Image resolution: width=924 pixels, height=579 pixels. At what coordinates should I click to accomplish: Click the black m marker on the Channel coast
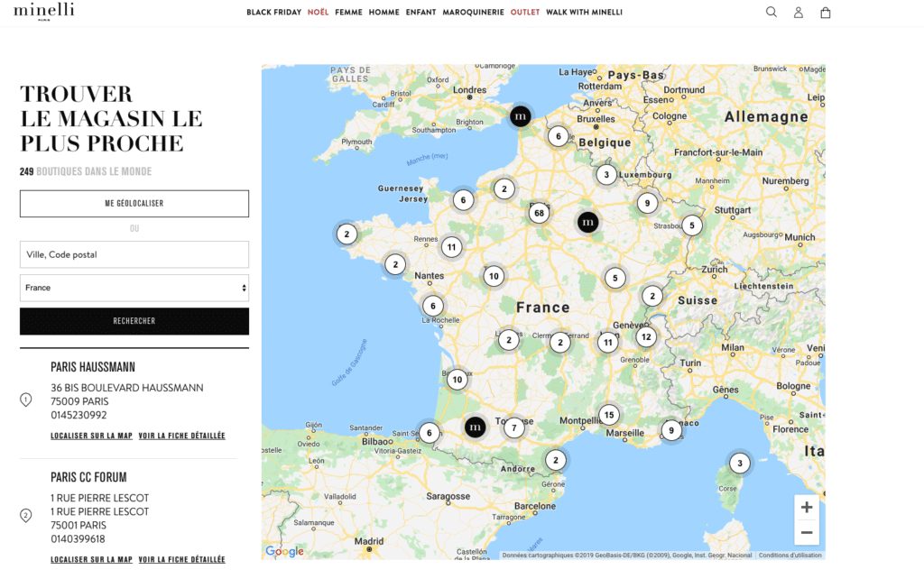[521, 116]
